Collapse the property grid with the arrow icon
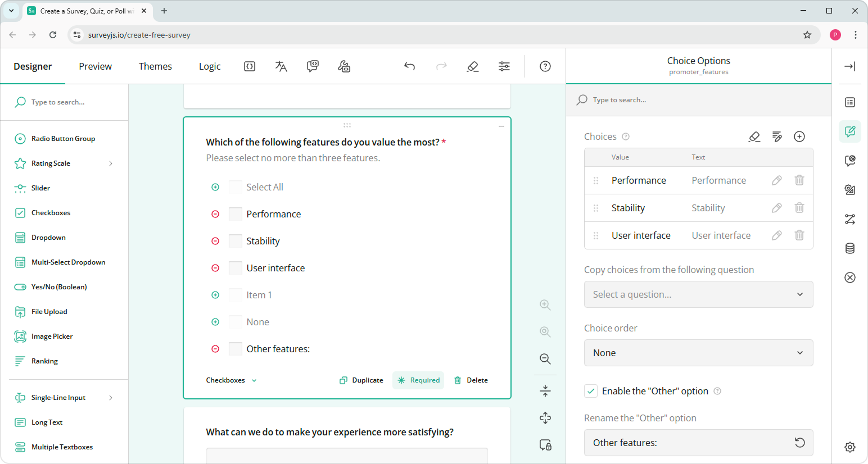 [x=849, y=66]
